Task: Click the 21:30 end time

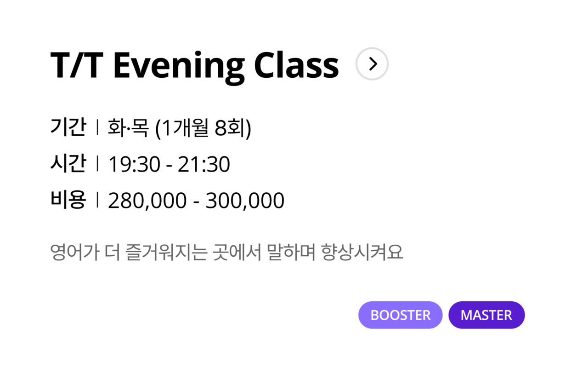Action: pos(204,165)
